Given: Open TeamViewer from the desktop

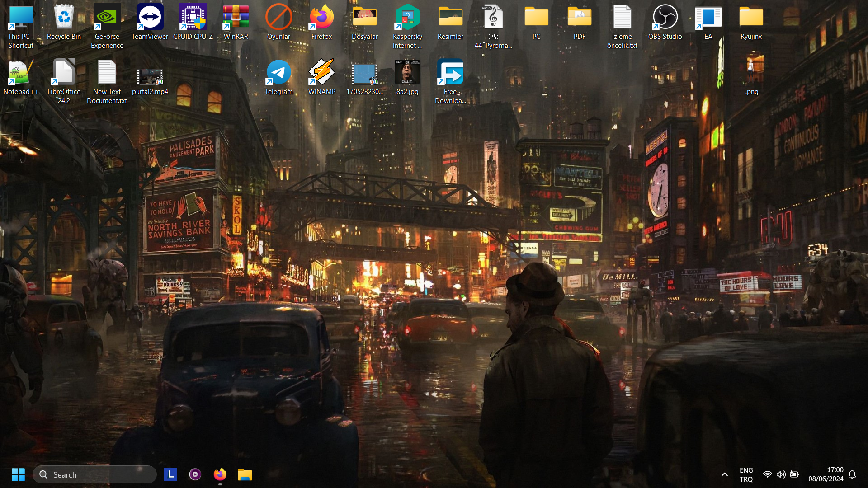Looking at the screenshot, I should (x=150, y=23).
